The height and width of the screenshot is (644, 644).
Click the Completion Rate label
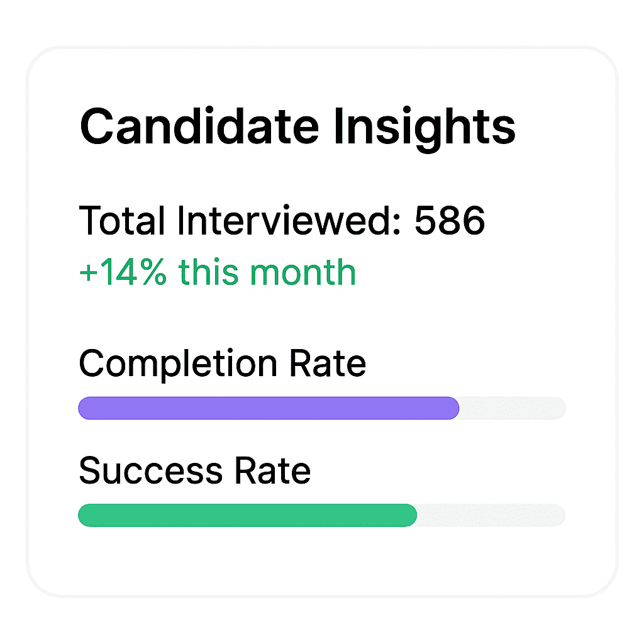point(222,363)
